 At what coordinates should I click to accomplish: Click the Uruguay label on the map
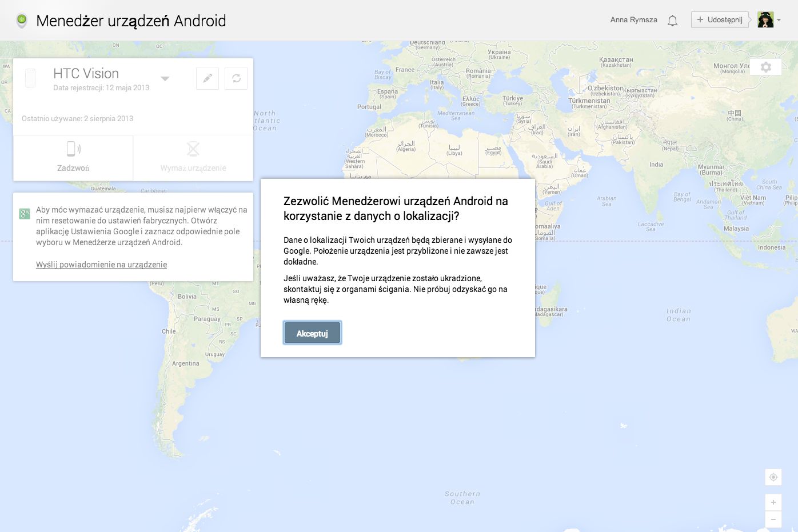point(215,354)
